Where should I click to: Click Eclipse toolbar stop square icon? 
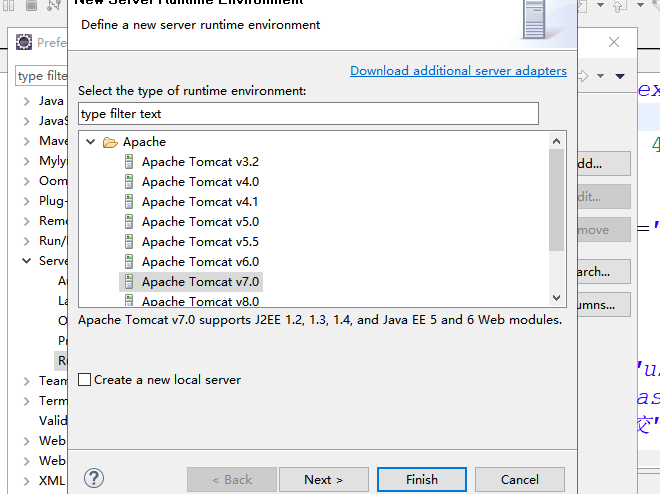32,5
